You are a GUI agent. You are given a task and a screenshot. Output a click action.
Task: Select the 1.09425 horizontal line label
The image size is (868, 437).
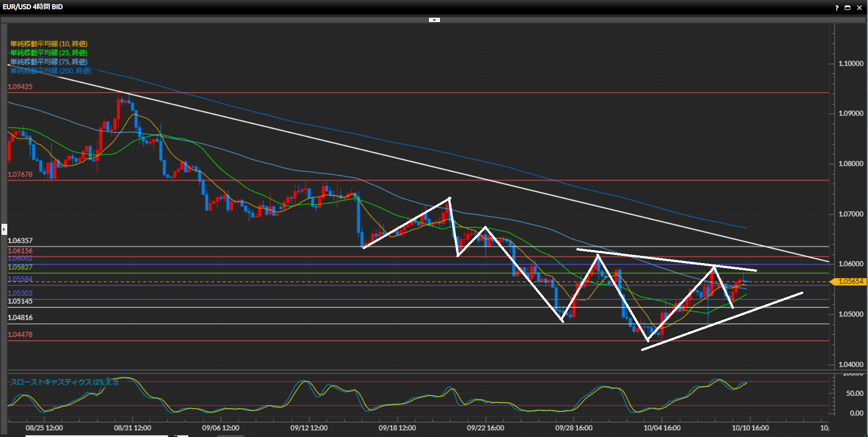(x=20, y=87)
